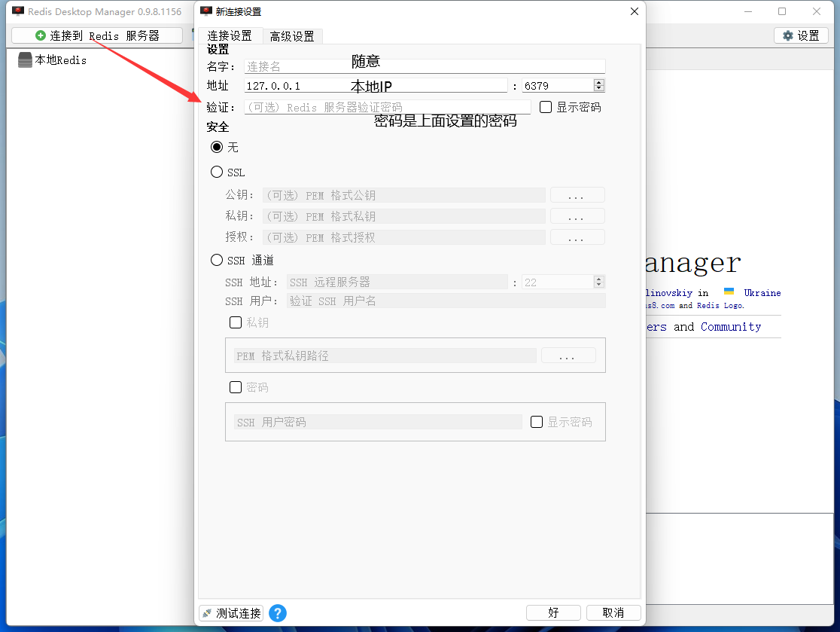Click the 公钥 PEM path field

(x=404, y=195)
